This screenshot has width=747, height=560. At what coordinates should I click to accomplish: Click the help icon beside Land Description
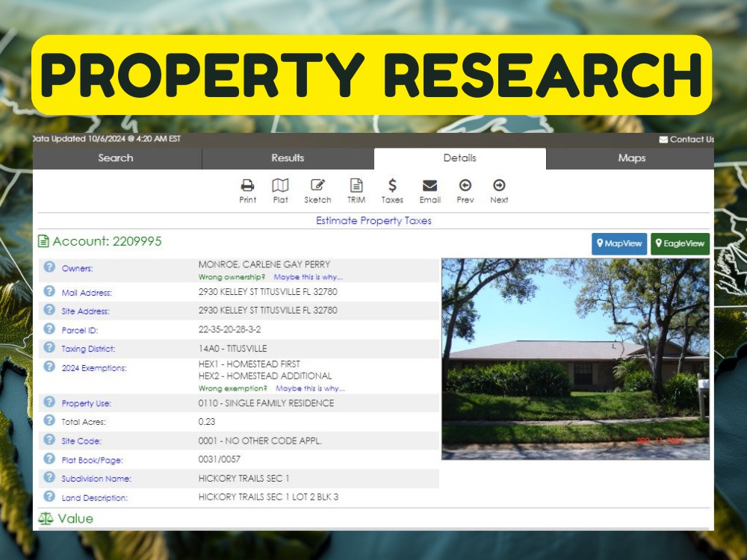[49, 496]
